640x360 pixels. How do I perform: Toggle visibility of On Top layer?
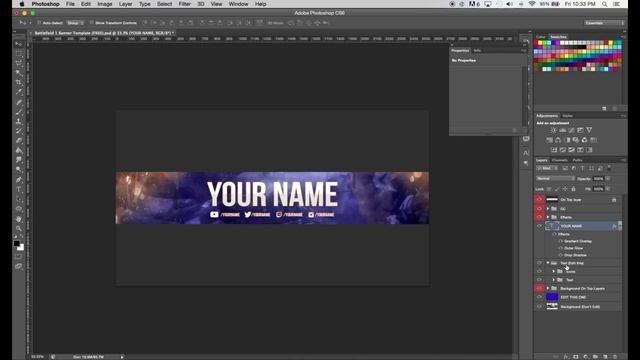[x=539, y=200]
